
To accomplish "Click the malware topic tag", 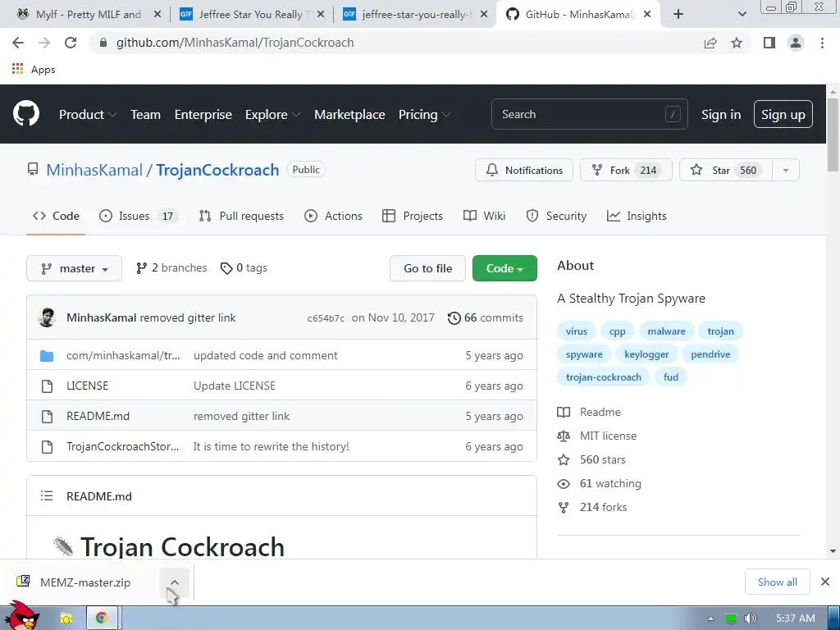I will click(x=666, y=331).
